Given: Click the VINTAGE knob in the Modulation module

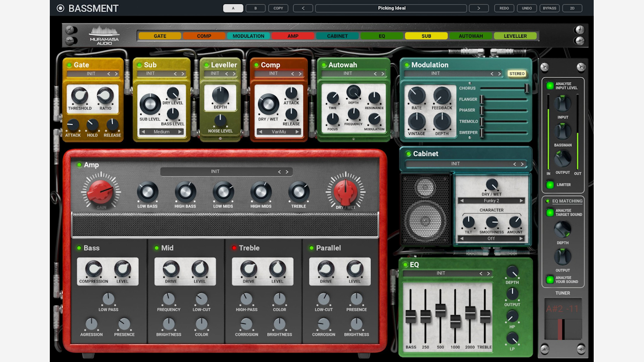Looking at the screenshot, I should [416, 121].
